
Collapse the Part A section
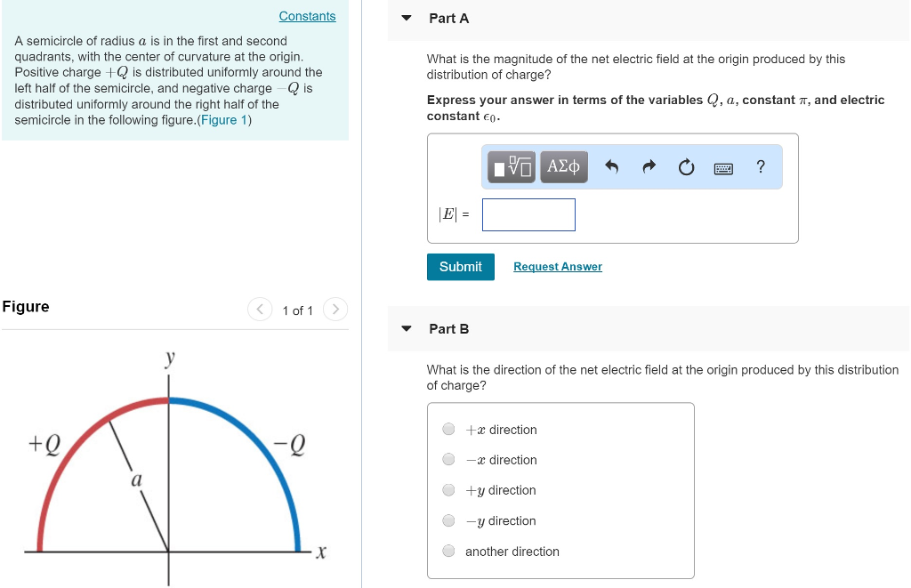click(x=406, y=18)
